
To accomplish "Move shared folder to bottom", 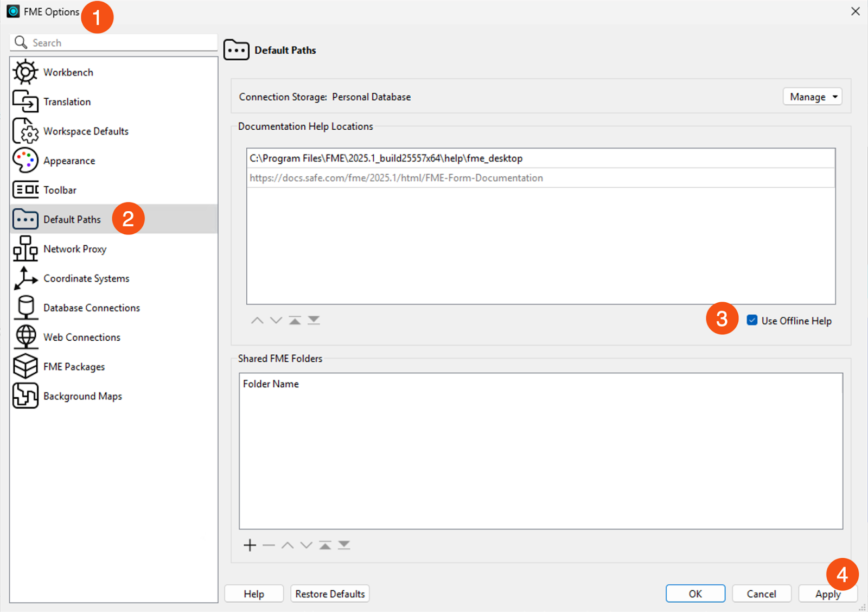I will (344, 545).
